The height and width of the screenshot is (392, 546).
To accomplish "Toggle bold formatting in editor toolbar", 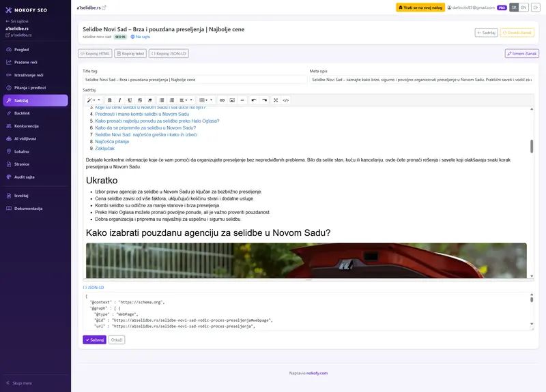I will [x=110, y=100].
